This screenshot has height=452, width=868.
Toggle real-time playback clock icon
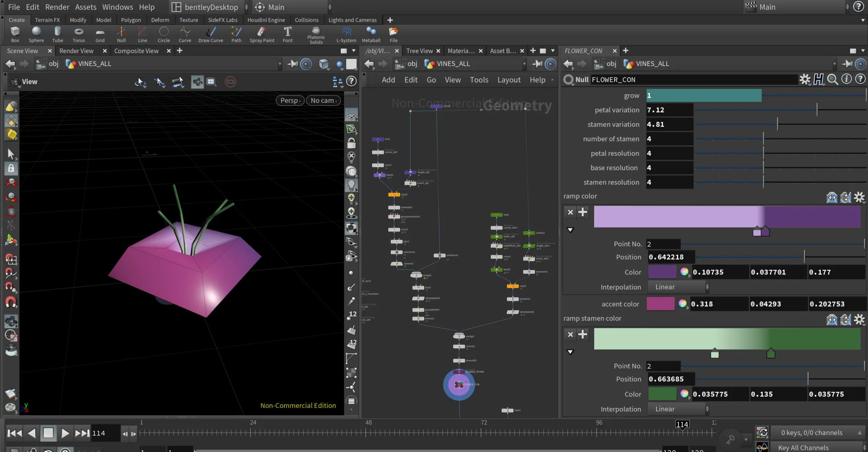pos(66,450)
